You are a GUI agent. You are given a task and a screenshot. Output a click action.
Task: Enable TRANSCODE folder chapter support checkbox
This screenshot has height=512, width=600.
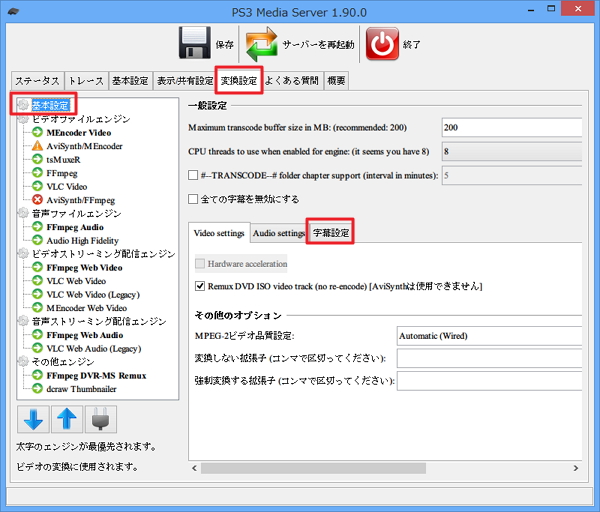tap(193, 175)
